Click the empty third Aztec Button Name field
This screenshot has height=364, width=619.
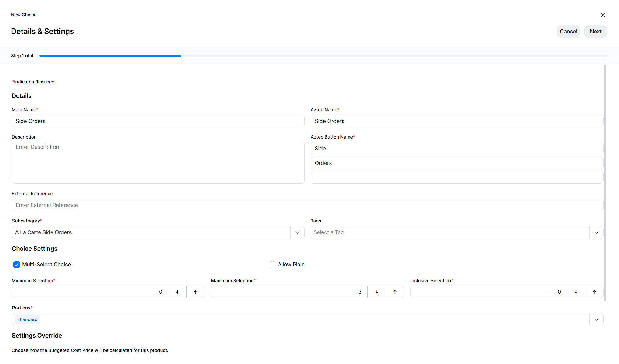click(457, 178)
